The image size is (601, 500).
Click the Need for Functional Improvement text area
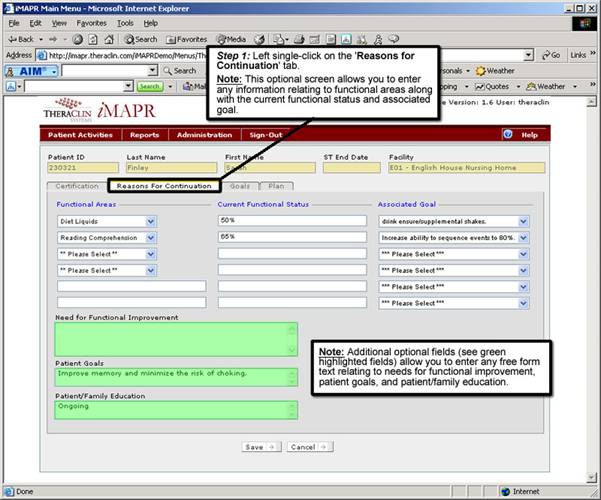175,339
